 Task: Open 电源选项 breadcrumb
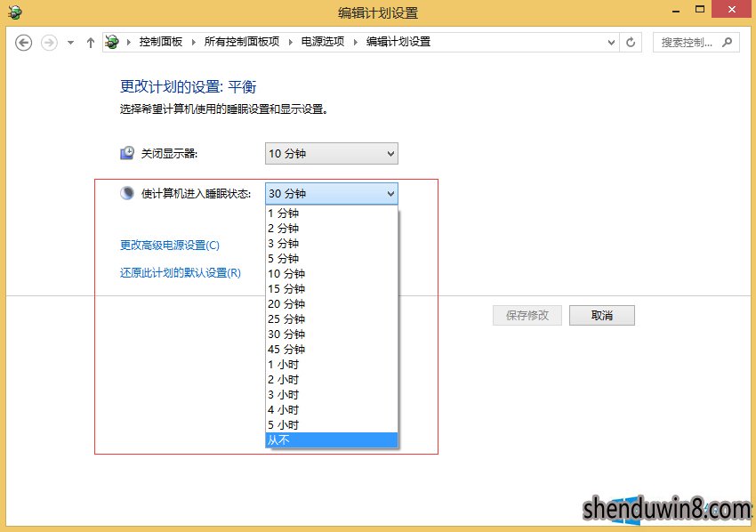pos(323,42)
